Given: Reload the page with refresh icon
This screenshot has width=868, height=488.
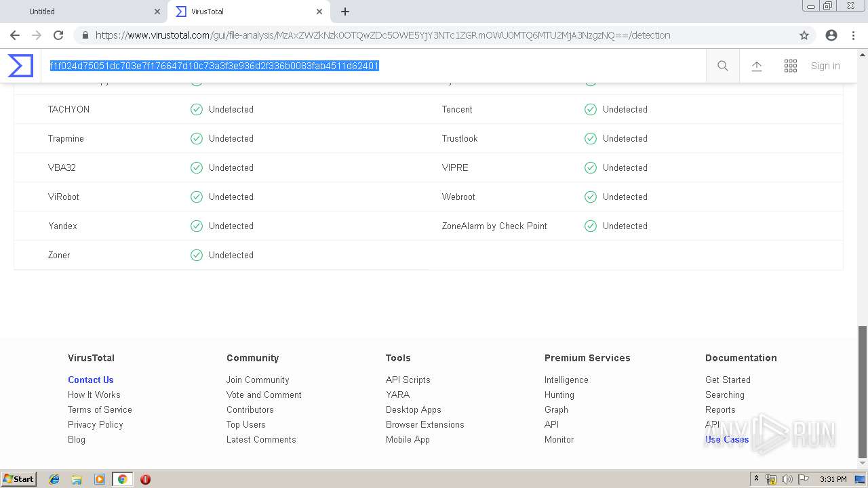Looking at the screenshot, I should pos(58,35).
